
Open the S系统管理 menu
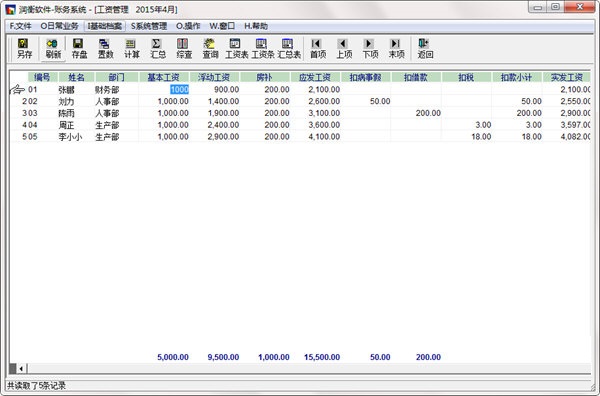(149, 26)
